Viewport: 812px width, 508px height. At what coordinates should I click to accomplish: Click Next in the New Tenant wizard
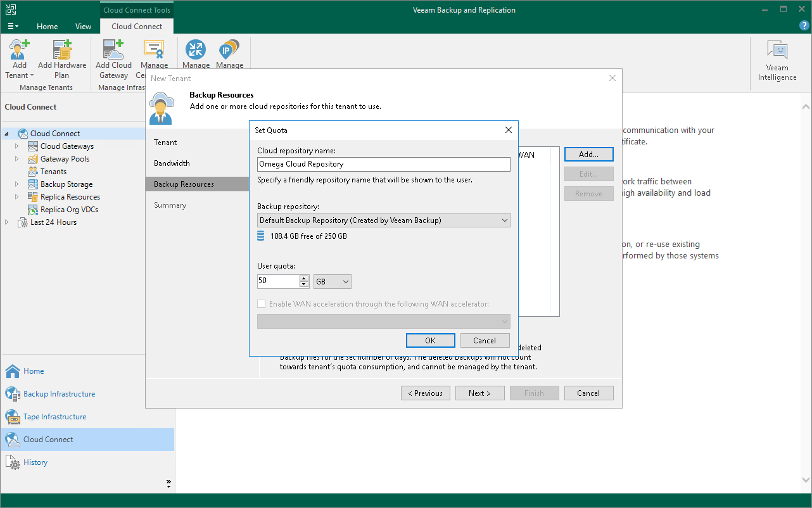click(x=479, y=393)
